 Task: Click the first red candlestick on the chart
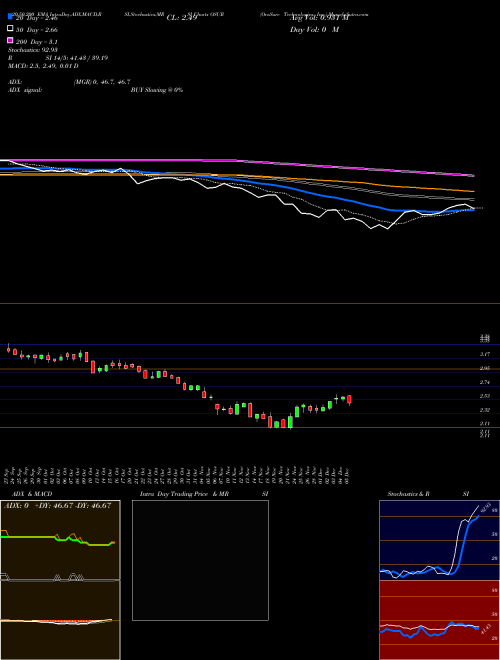[x=8, y=349]
